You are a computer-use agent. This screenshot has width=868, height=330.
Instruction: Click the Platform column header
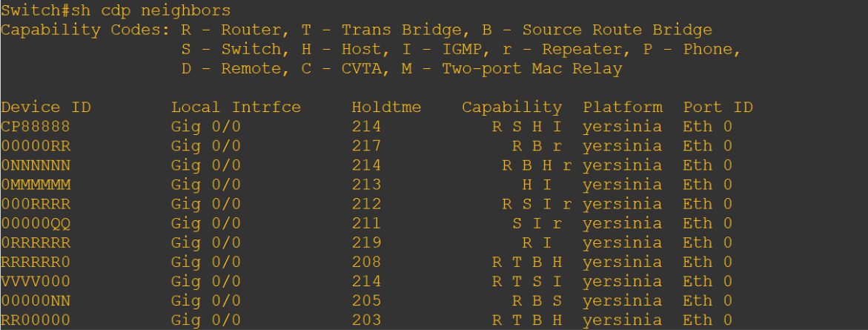622,107
